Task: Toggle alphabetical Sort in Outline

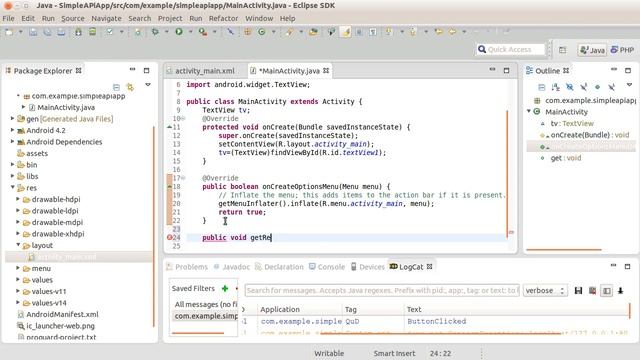Action: point(556,87)
